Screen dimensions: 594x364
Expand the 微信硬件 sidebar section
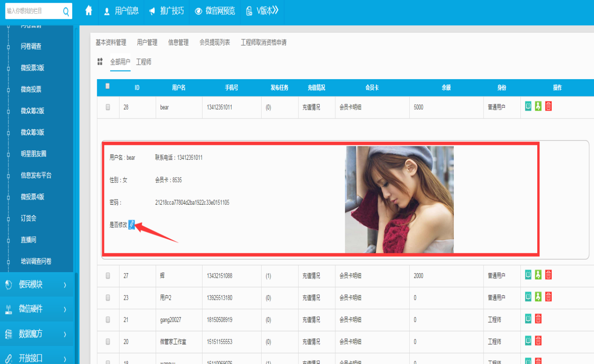pyautogui.click(x=37, y=309)
